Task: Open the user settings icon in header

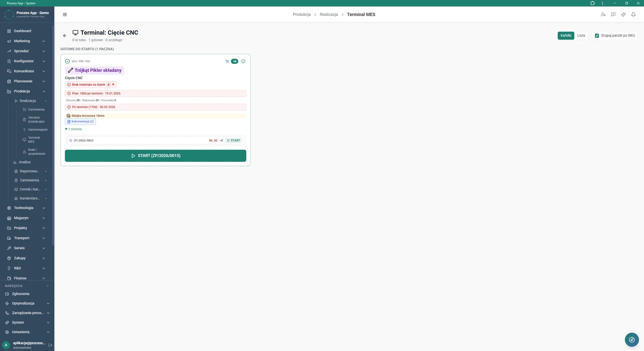Action: 603,14
